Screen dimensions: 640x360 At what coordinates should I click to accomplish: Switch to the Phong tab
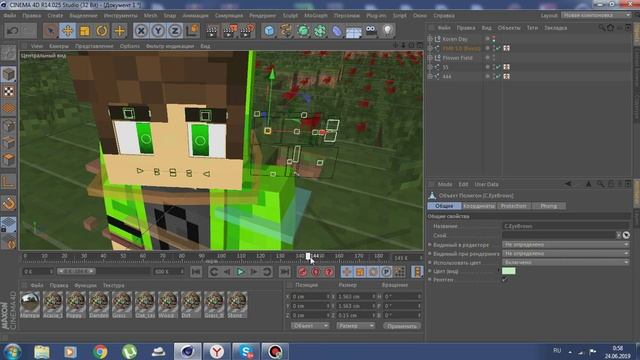[549, 206]
